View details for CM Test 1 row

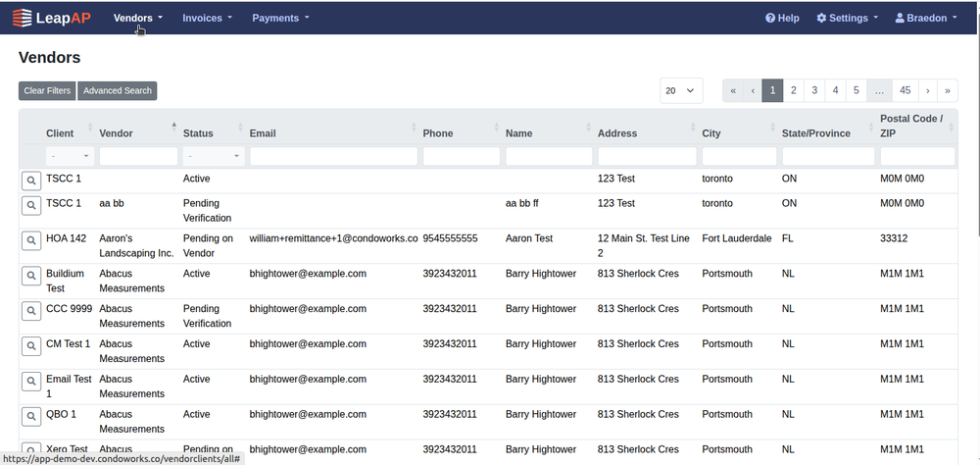coord(31,345)
